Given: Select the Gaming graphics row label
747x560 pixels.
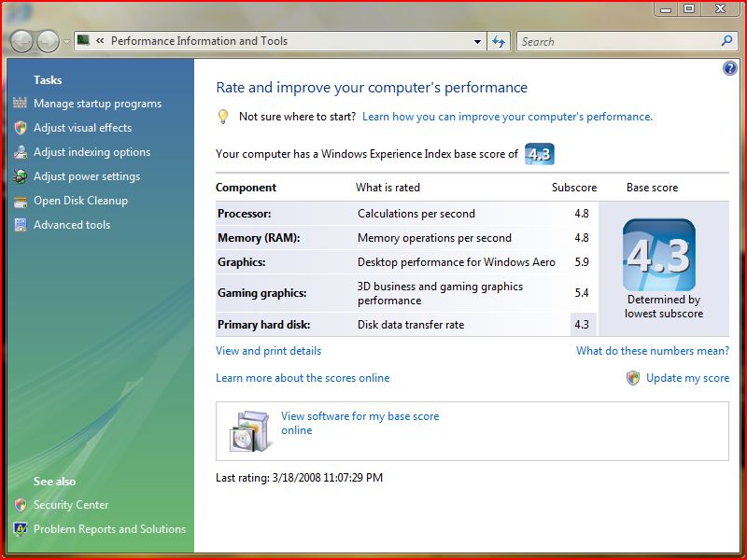Looking at the screenshot, I should coord(262,293).
